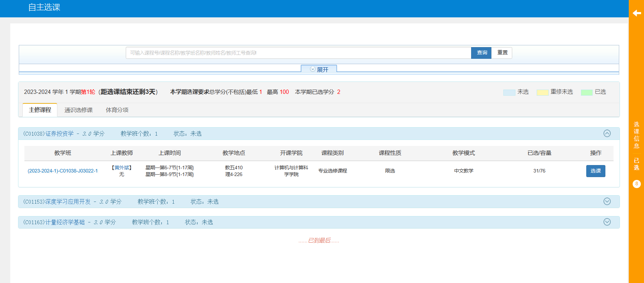
Task: Click the 距选课结束还剩3天 notice text
Action: point(128,92)
